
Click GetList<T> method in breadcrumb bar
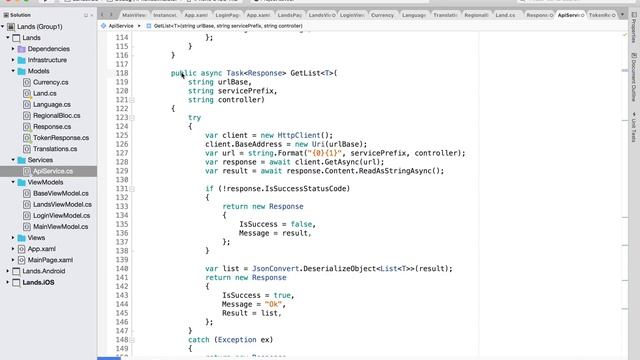(x=228, y=26)
